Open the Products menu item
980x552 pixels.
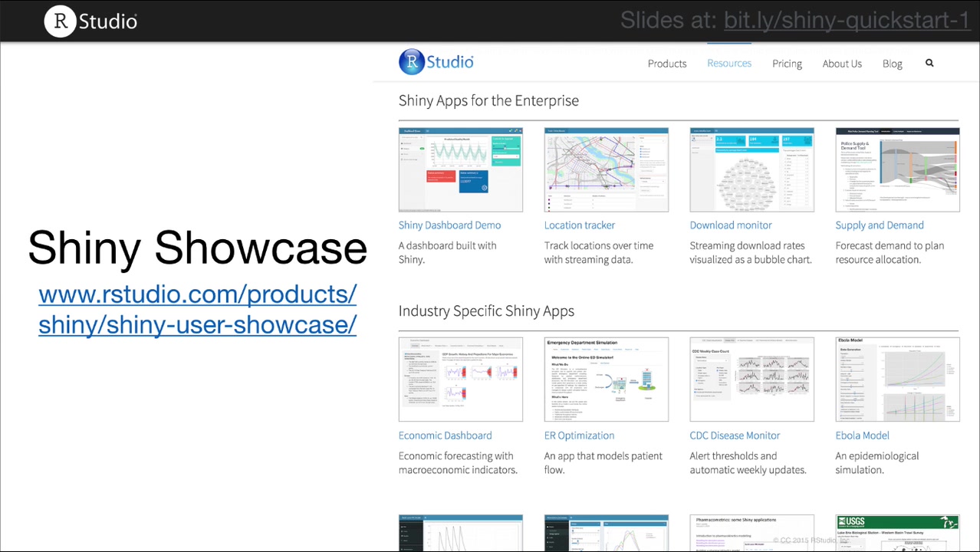point(667,64)
